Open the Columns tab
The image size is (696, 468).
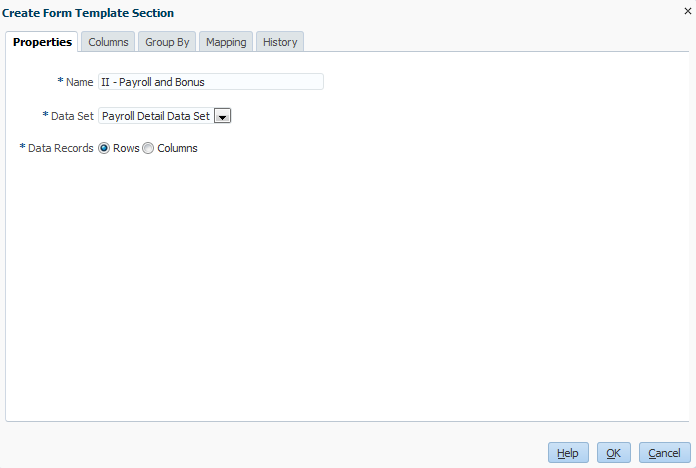click(108, 42)
